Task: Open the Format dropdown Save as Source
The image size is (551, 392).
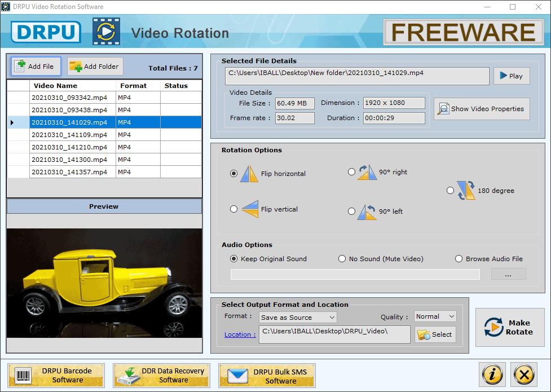Action: pos(298,318)
